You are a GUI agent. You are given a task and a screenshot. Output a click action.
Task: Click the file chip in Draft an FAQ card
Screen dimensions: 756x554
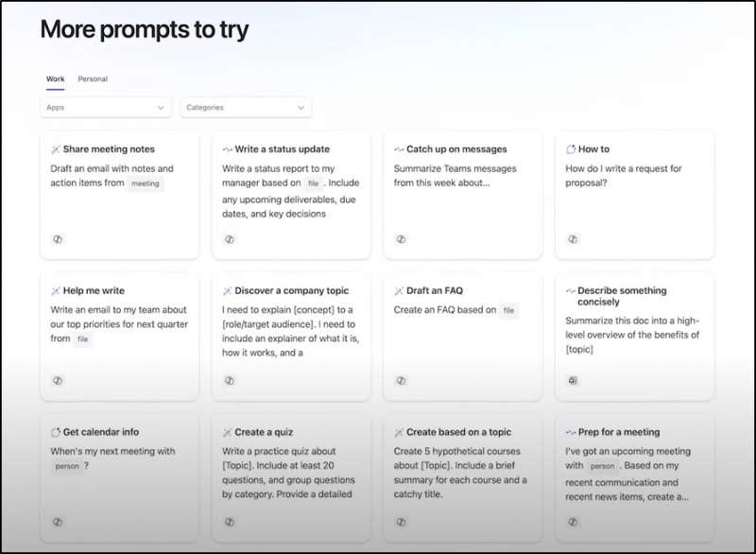(508, 310)
